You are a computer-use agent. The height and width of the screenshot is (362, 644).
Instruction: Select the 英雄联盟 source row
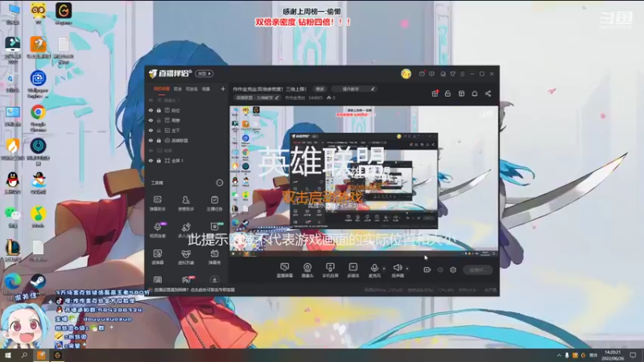(x=187, y=140)
